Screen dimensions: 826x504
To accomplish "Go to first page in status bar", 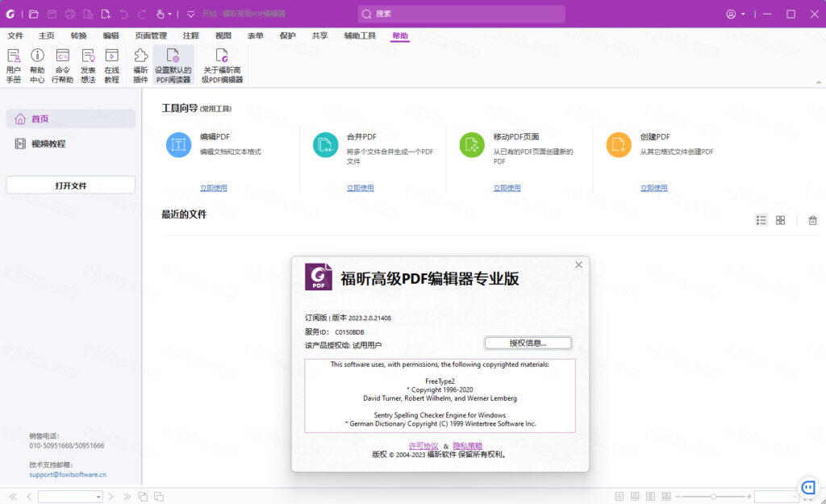I will pyautogui.click(x=13, y=496).
